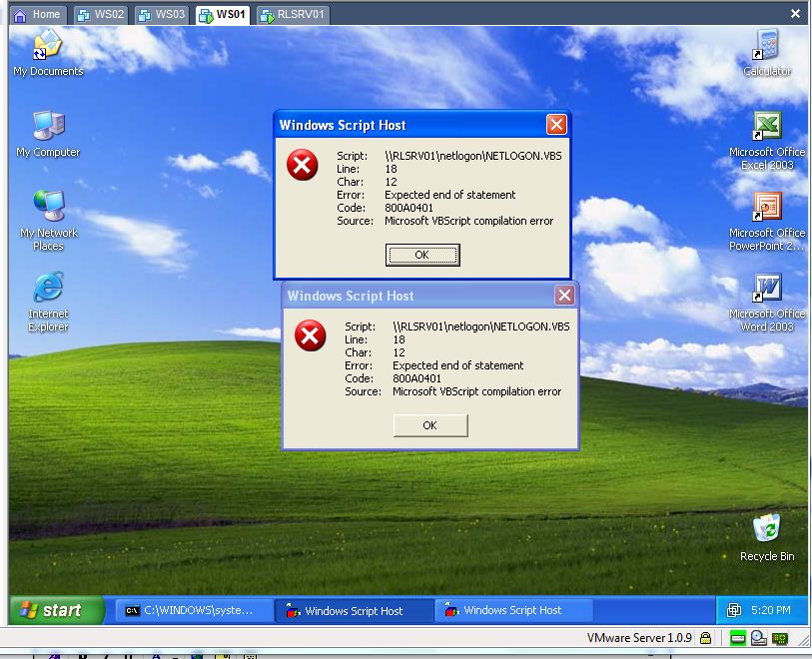Click the VMware network adapter status icon
The width and height of the screenshot is (812, 659).
click(x=780, y=638)
